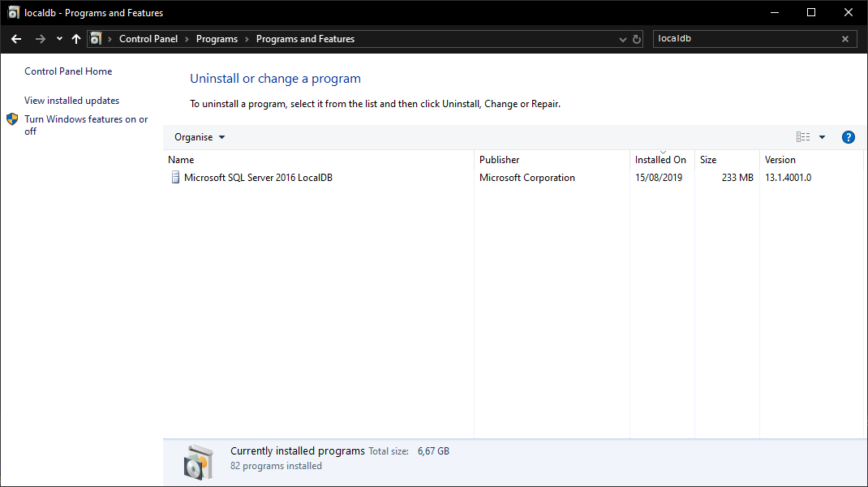This screenshot has width=868, height=487.
Task: Click the 15/08/2019 install date cell
Action: [x=659, y=178]
